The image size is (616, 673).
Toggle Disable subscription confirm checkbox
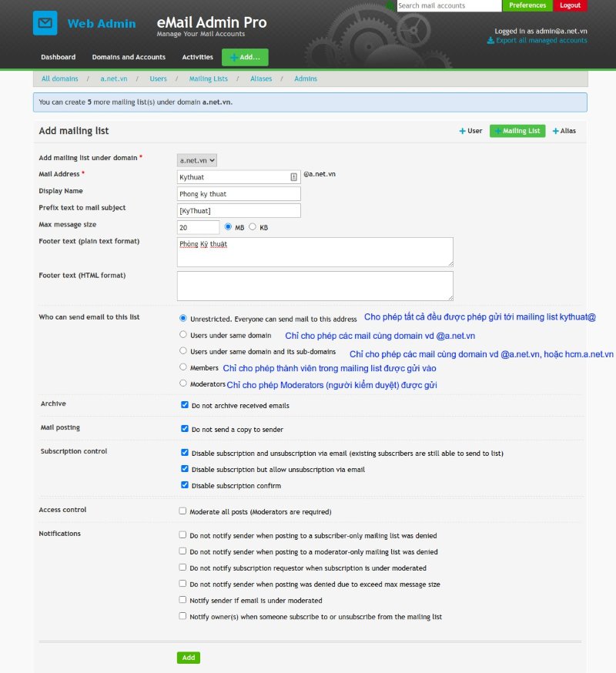pos(185,485)
